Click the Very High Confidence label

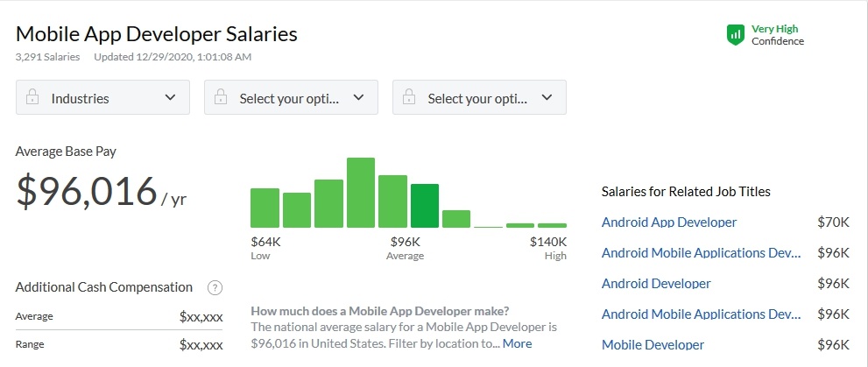pyautogui.click(x=777, y=35)
